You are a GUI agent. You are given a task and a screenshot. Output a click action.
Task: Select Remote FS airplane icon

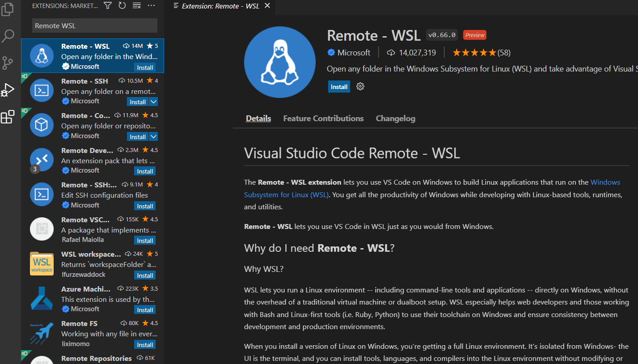click(x=42, y=333)
